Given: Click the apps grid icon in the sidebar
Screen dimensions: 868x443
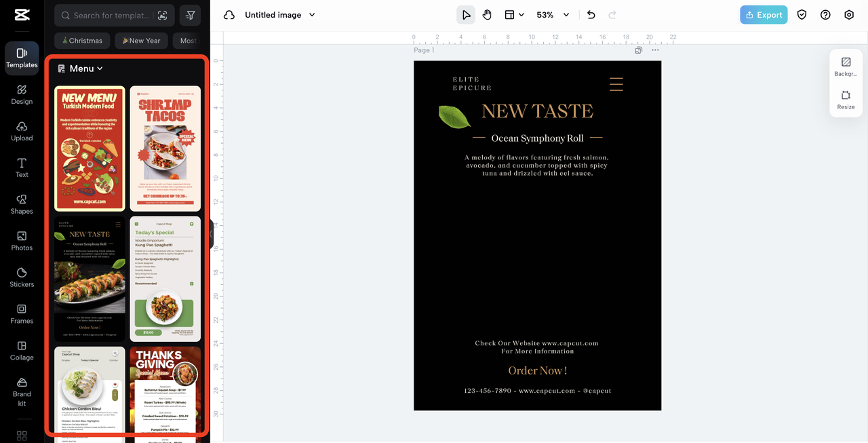Looking at the screenshot, I should pyautogui.click(x=22, y=435).
